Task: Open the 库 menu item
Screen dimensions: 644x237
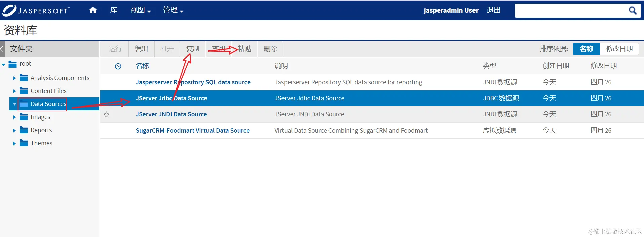Action: pos(114,10)
